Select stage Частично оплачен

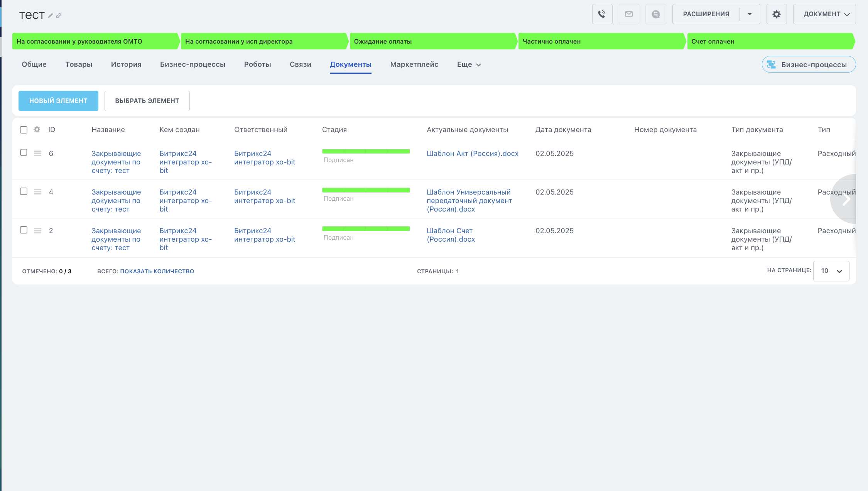point(601,41)
